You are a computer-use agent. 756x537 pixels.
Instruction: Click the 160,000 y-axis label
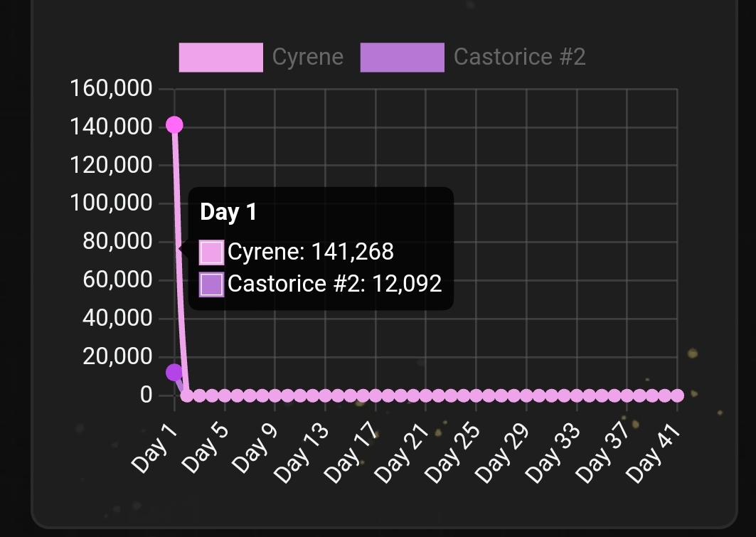tap(111, 89)
